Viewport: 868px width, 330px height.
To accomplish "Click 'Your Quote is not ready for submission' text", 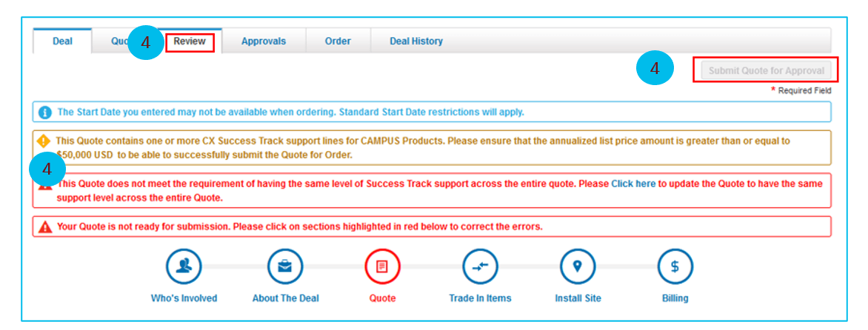I will click(299, 226).
